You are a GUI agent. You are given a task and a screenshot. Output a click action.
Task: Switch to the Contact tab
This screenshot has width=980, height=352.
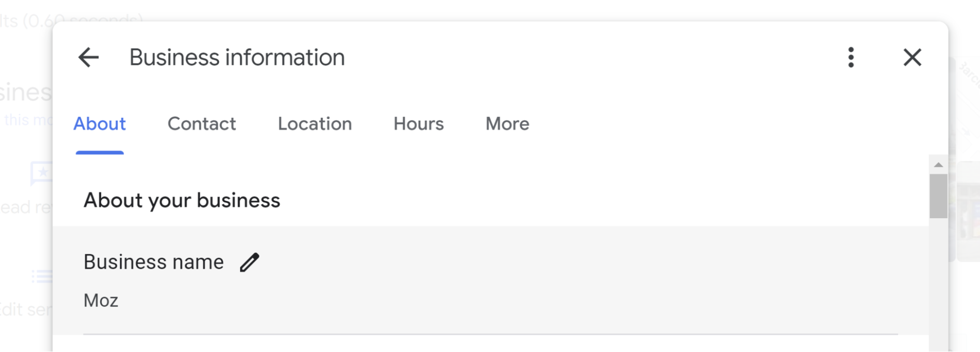tap(201, 124)
